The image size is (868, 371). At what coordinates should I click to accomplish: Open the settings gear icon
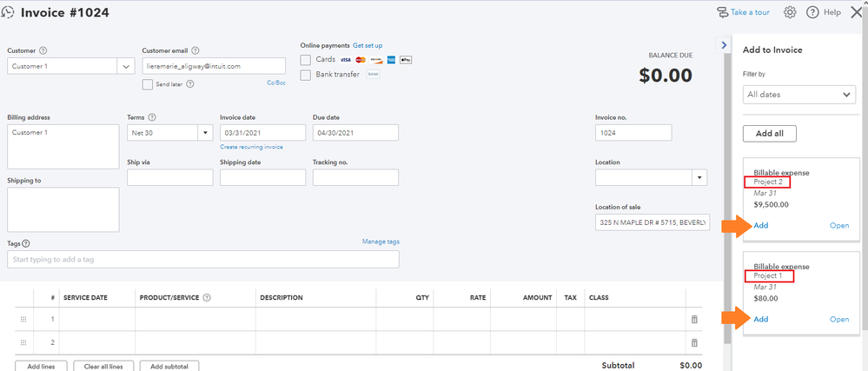pos(790,12)
